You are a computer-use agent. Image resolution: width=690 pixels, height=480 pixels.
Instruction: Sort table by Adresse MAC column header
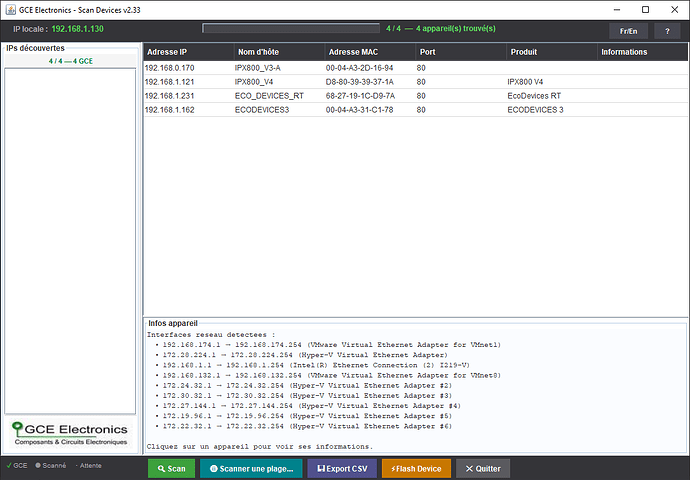370,52
